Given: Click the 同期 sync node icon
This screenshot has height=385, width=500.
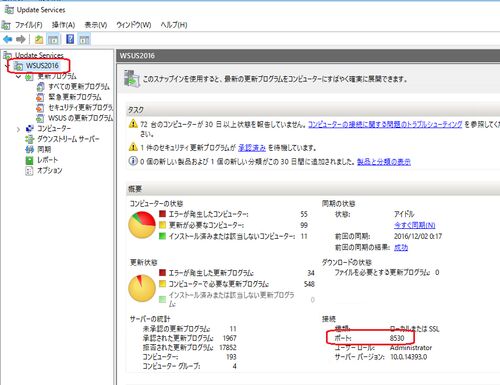Looking at the screenshot, I should 30,149.
